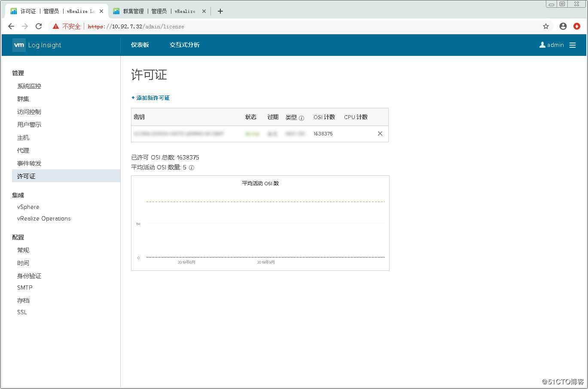Screen dimensions: 588x389
Task: Click the 状态 column header
Action: (x=251, y=117)
